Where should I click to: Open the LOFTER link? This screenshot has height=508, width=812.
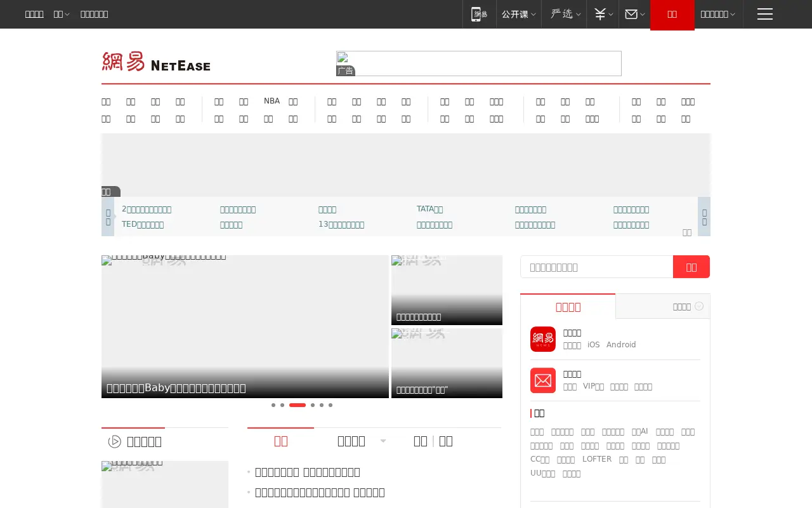597,459
